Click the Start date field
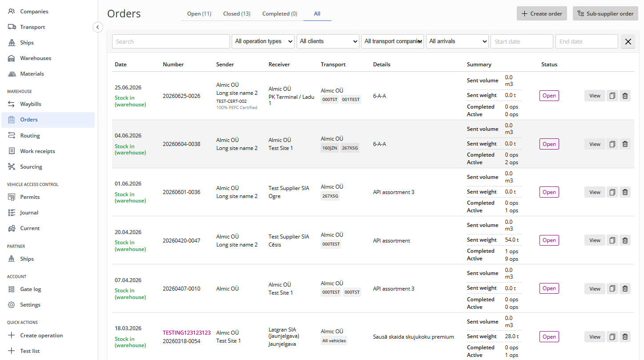Viewport: 644px width, 360px height. (x=522, y=41)
